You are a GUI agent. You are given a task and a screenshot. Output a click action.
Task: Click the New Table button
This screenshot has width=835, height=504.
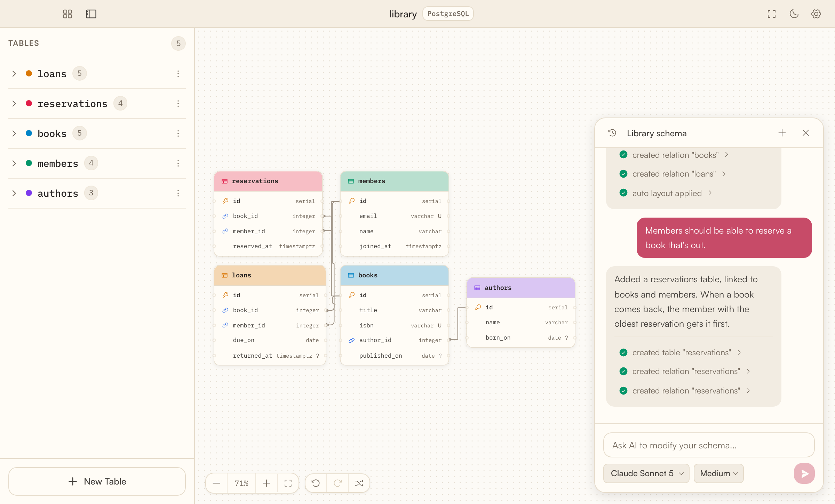point(97,481)
